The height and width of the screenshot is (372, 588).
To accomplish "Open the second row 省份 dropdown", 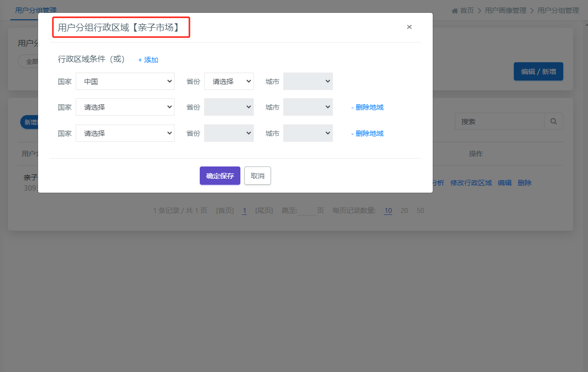I will pos(229,107).
